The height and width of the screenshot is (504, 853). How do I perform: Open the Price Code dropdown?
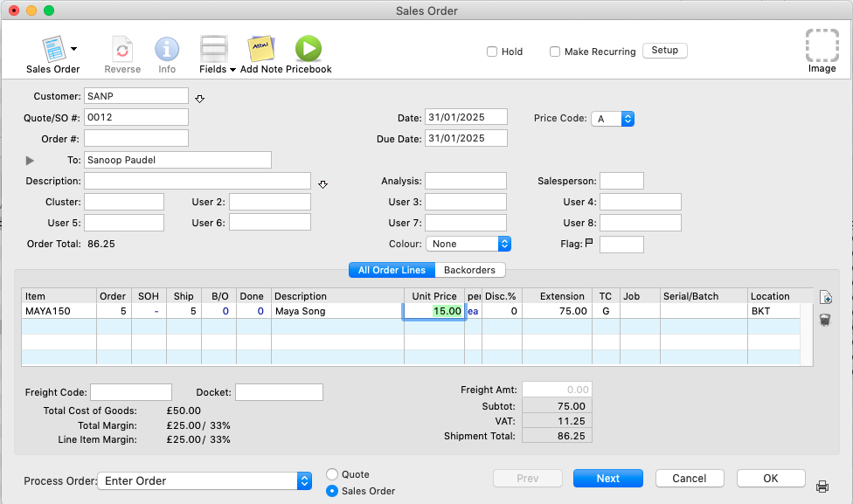click(614, 119)
